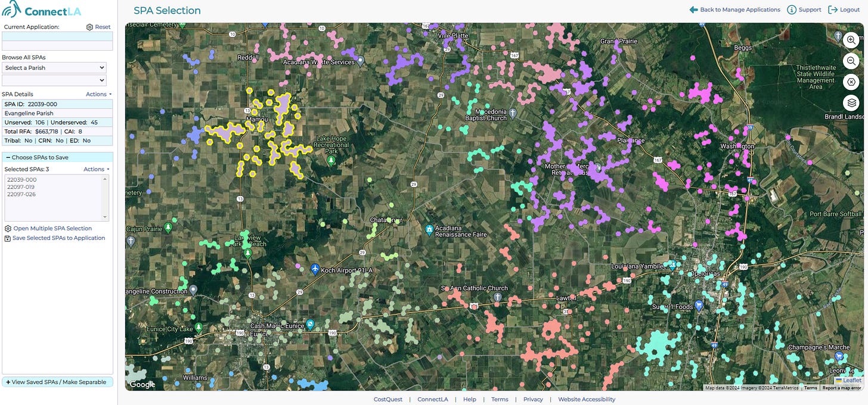868x405 pixels.
Task: Click the hexagon X clear selection map button
Action: pos(851,82)
